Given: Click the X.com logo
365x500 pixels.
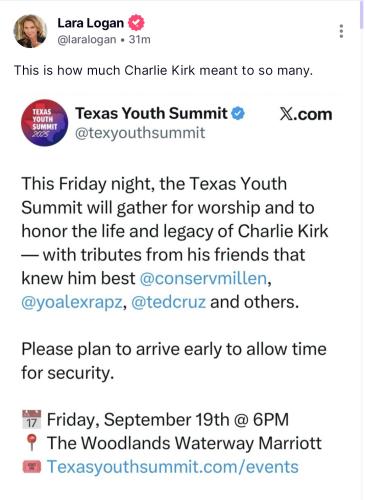Looking at the screenshot, I should (x=306, y=114).
